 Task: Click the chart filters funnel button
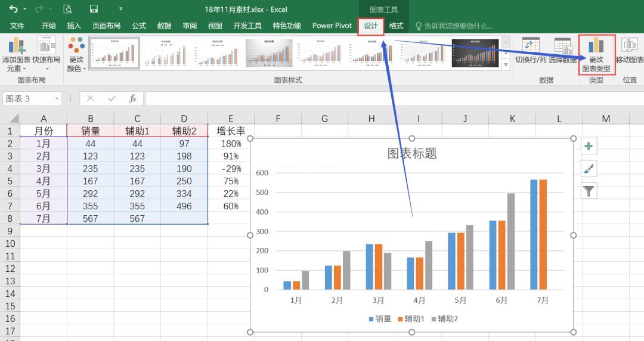click(589, 191)
